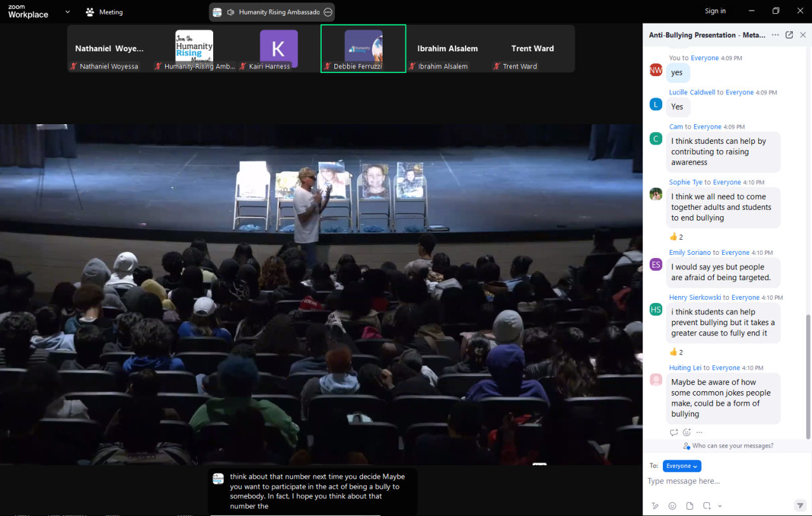Click the chat message input field
The width and height of the screenshot is (812, 516).
coord(726,482)
